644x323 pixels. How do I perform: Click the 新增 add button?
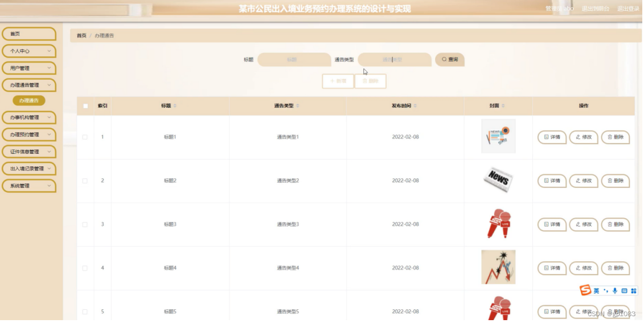338,81
